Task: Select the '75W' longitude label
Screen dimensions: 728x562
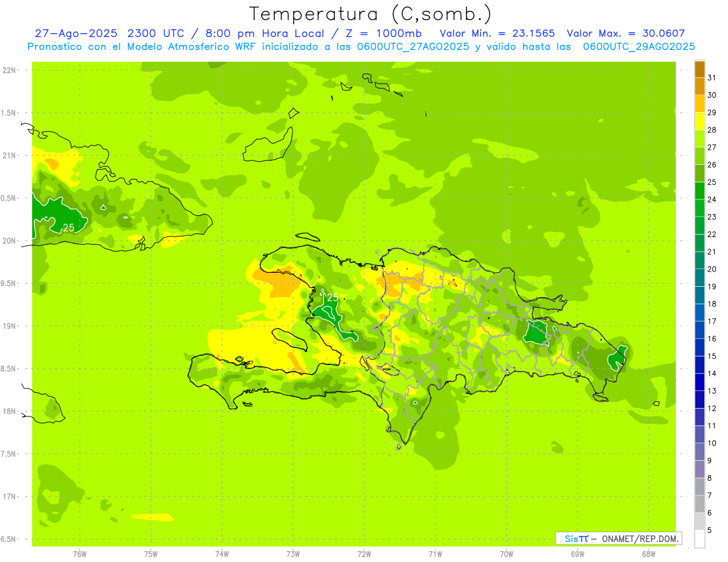Action: 150,554
